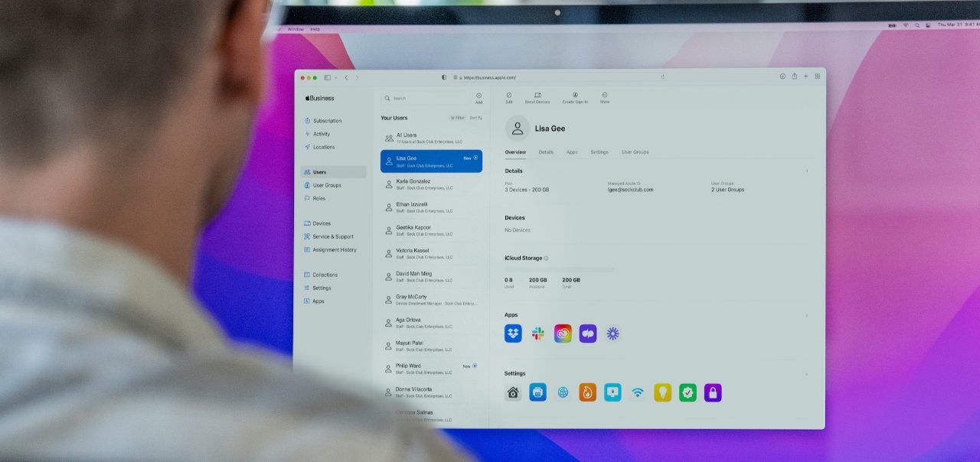Toggle the Safari sidebar button
The width and height of the screenshot is (980, 462).
click(328, 77)
